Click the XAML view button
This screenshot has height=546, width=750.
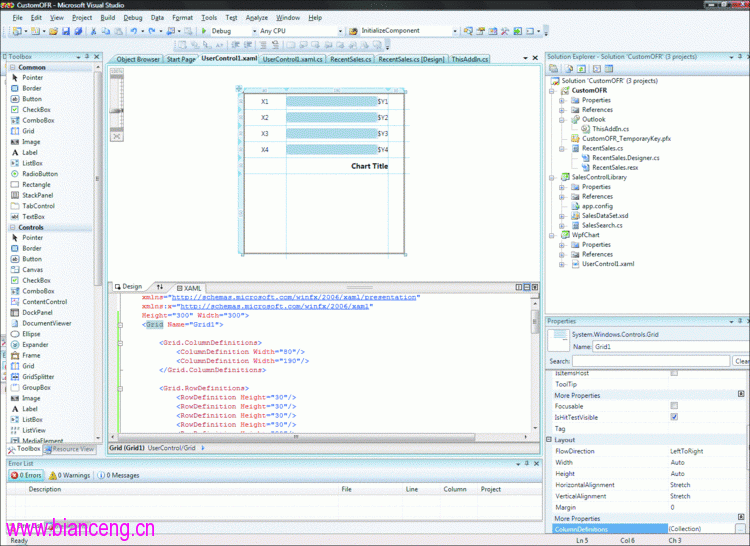point(189,288)
